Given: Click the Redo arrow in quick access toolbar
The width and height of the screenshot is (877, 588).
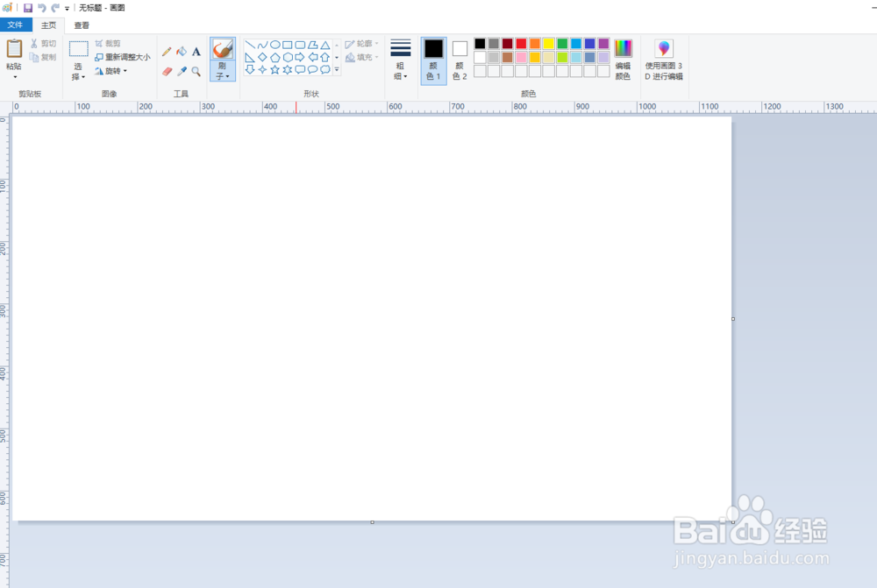Looking at the screenshot, I should 54,8.
